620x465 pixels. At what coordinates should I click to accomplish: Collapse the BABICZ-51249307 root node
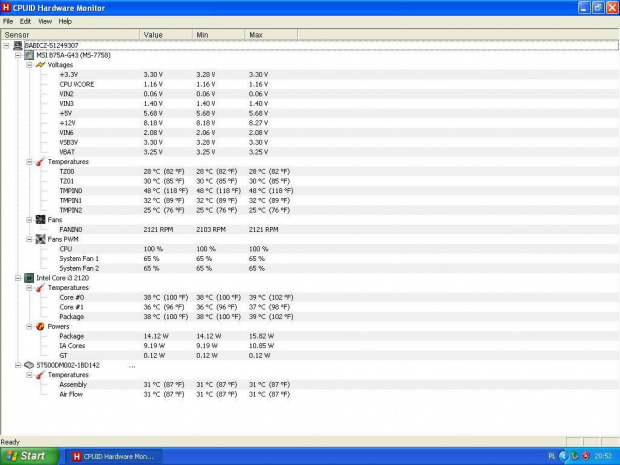[6, 45]
